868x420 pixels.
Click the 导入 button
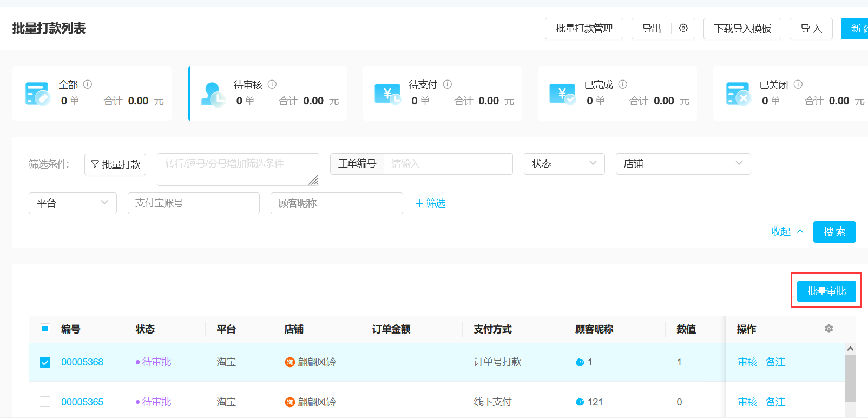click(x=811, y=29)
